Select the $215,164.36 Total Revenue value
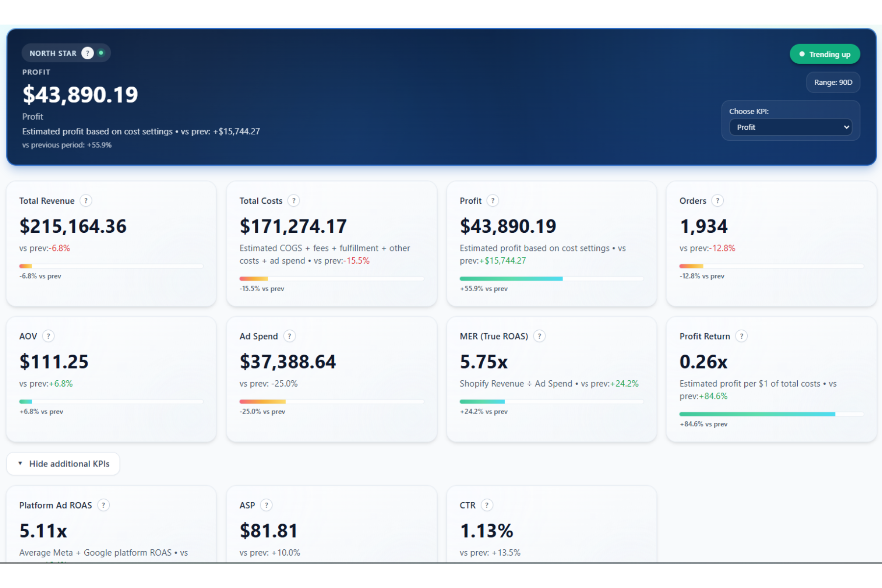882x588 pixels. [73, 226]
